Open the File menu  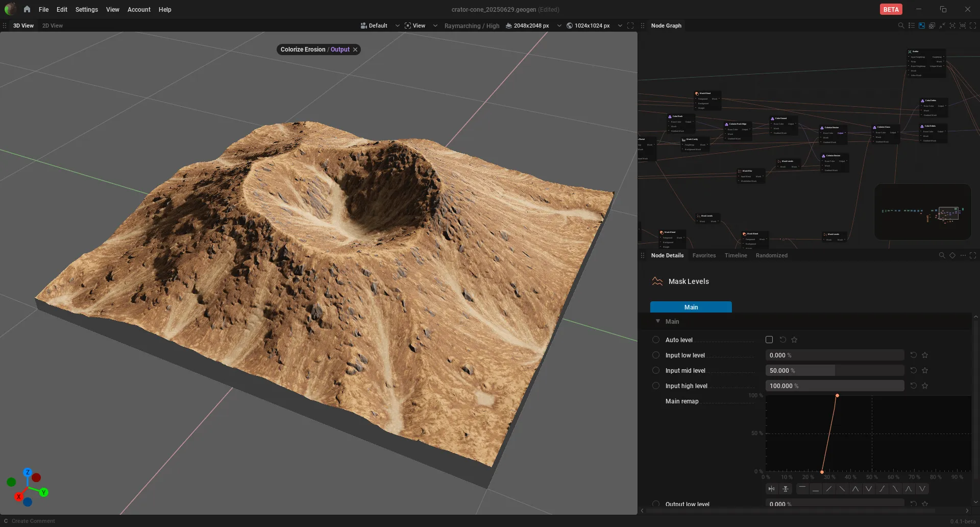(44, 9)
